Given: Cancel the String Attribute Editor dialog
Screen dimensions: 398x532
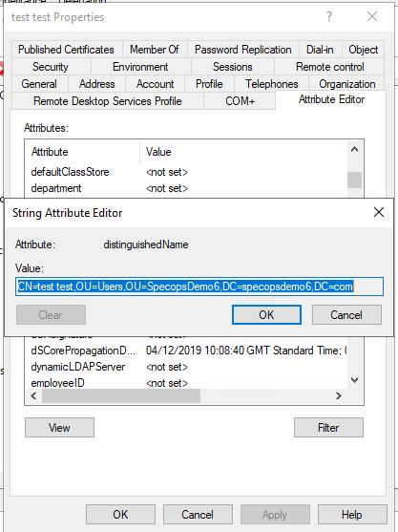Looking at the screenshot, I should click(346, 315).
